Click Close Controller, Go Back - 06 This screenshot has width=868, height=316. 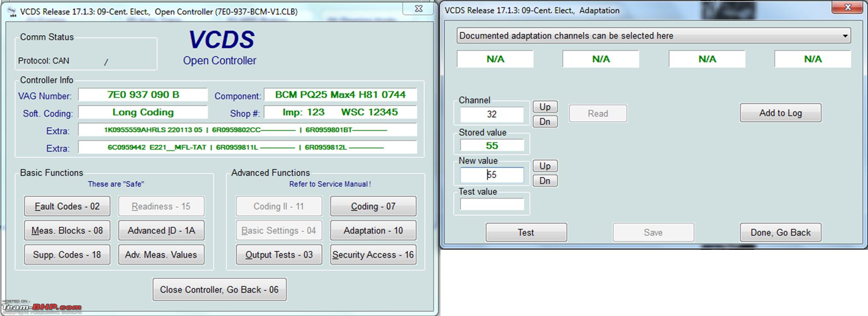click(x=220, y=289)
